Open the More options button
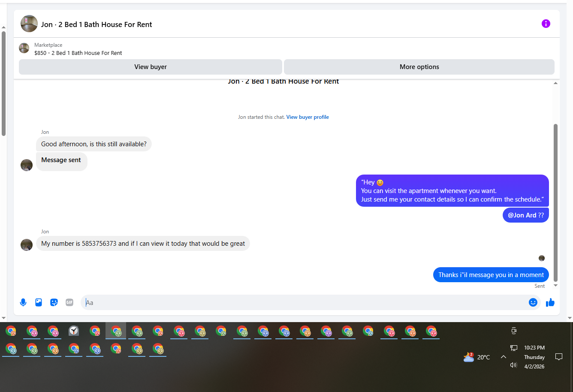This screenshot has width=573, height=392. pos(419,67)
